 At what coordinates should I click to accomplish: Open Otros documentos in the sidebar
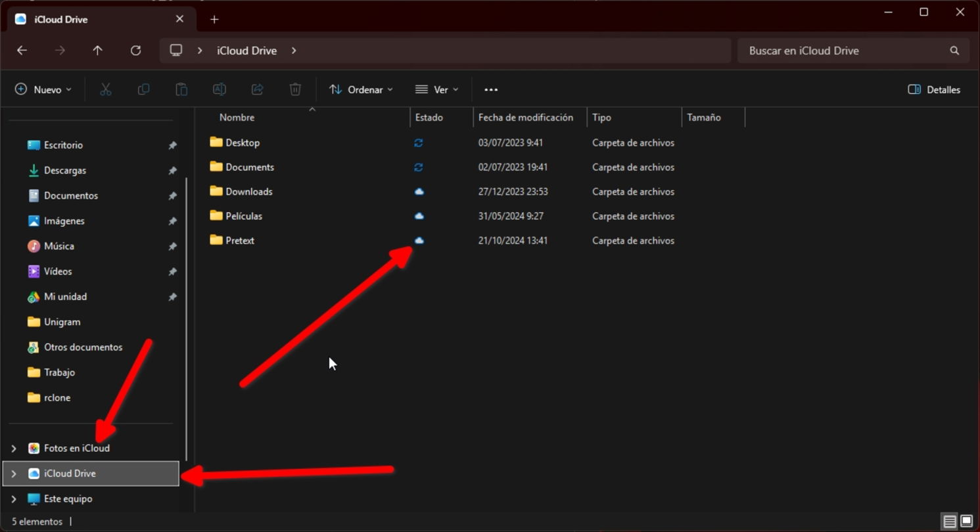pos(83,347)
